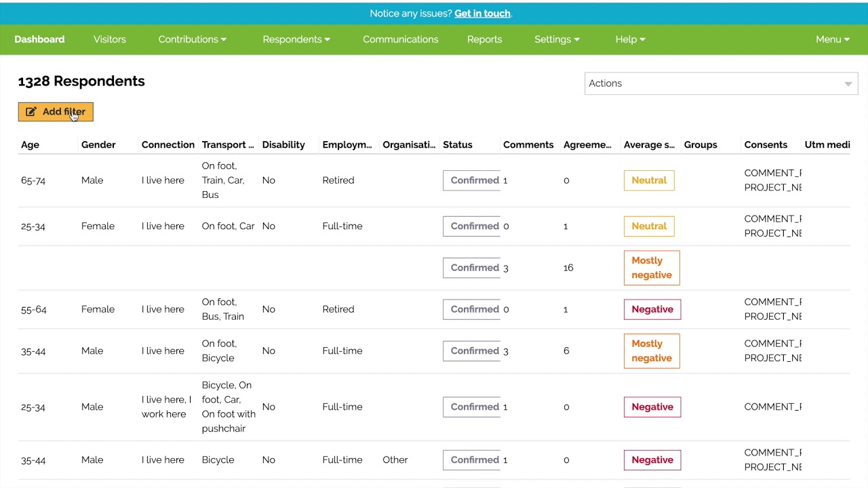Click the '16' agreements value

(568, 268)
